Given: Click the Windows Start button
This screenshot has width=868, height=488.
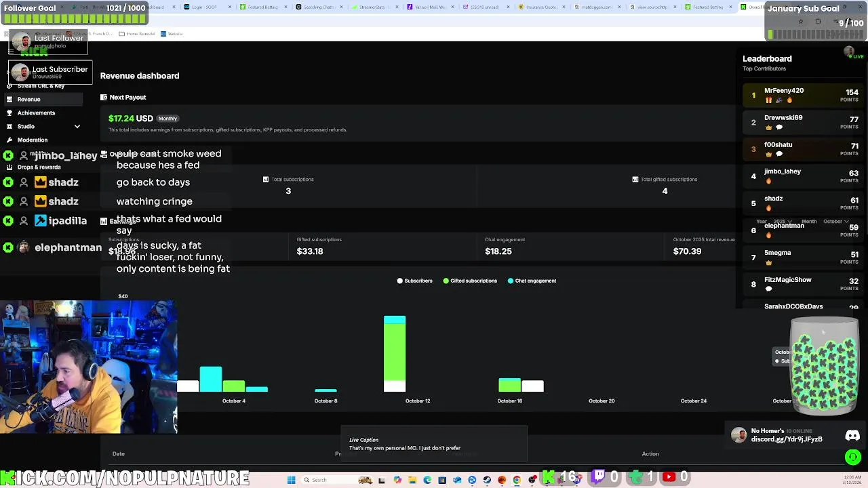Looking at the screenshot, I should (291, 480).
